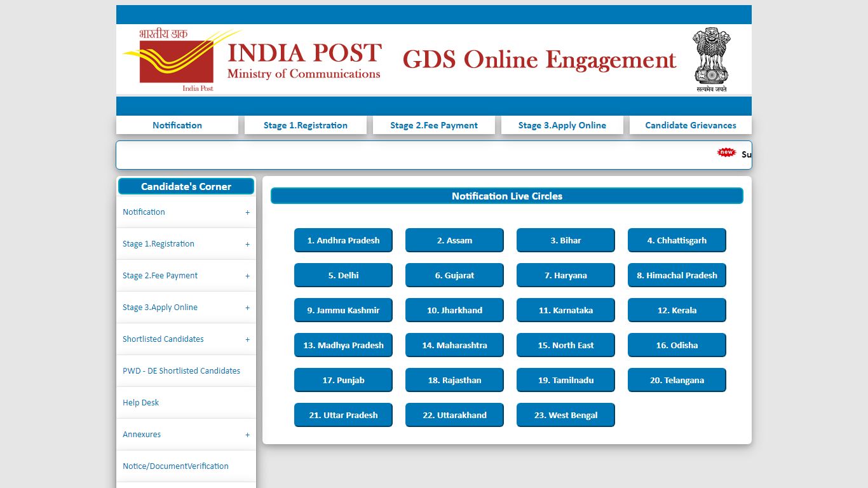This screenshot has height=488, width=868.
Task: Expand the Annexures plus in sidebar
Action: pos(248,435)
